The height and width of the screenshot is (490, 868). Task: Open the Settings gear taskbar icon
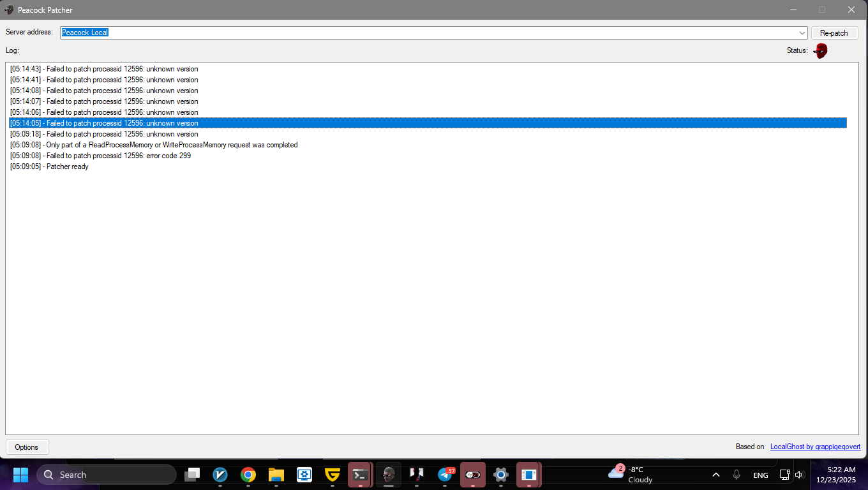(x=501, y=475)
